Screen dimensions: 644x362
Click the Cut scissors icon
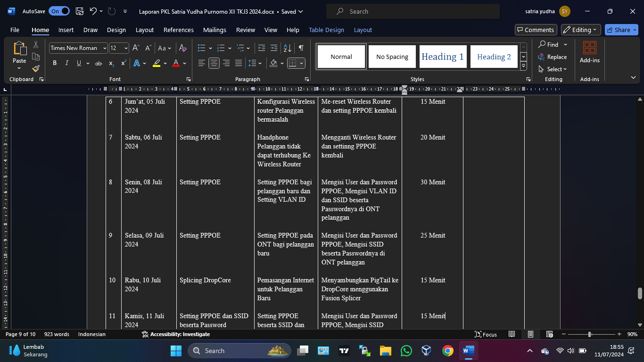pos(36,45)
